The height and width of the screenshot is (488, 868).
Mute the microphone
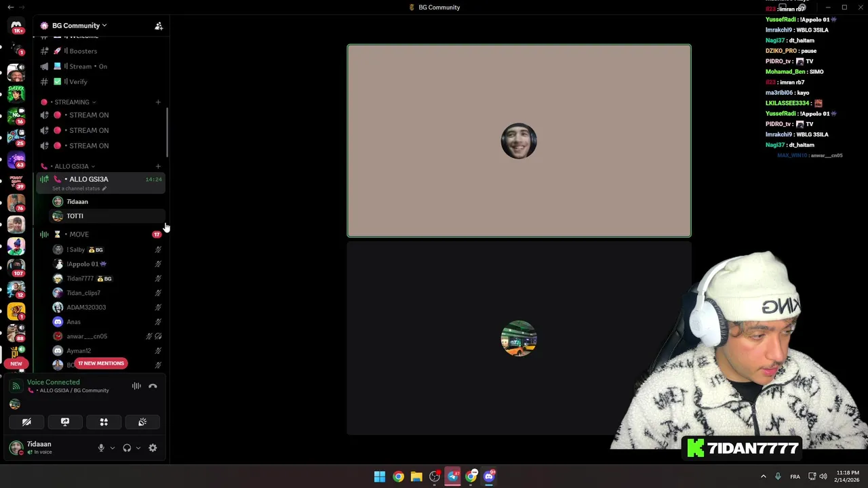point(101,448)
